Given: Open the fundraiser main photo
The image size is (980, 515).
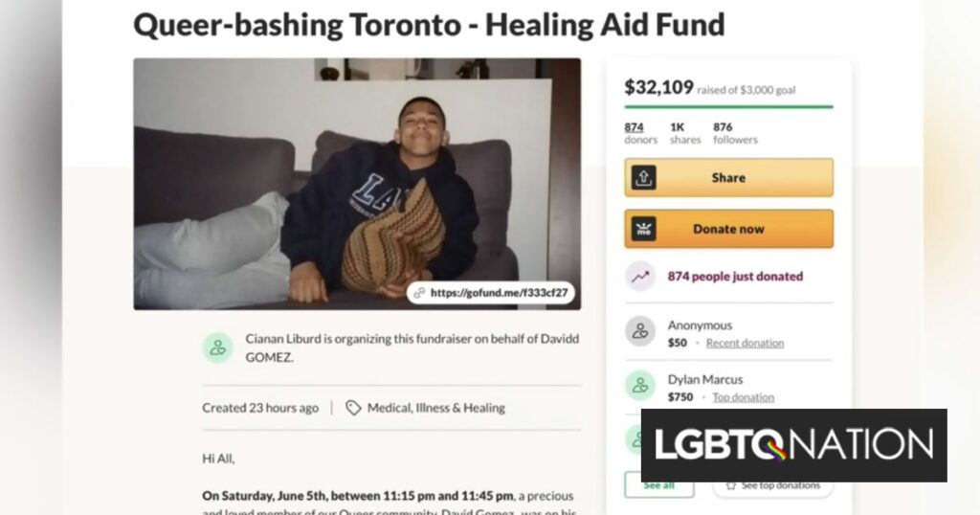Looking at the screenshot, I should (357, 184).
